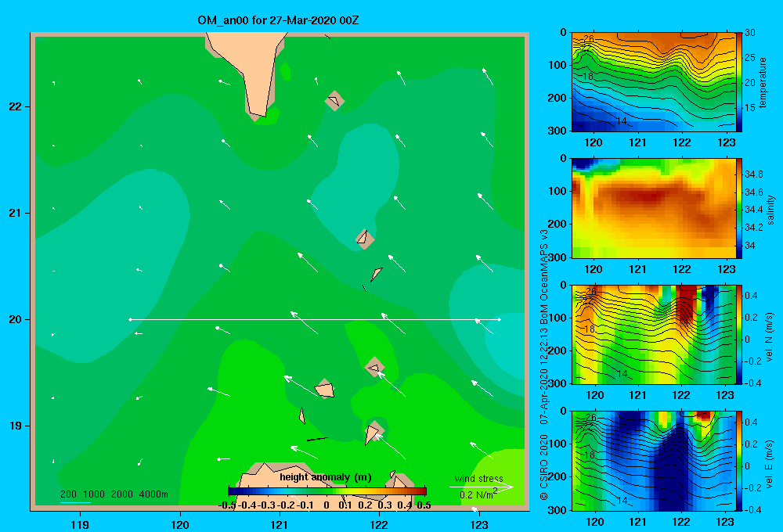This screenshot has height=532, width=783.
Task: Click latitude label 21 on the map axis
Action: (x=16, y=213)
